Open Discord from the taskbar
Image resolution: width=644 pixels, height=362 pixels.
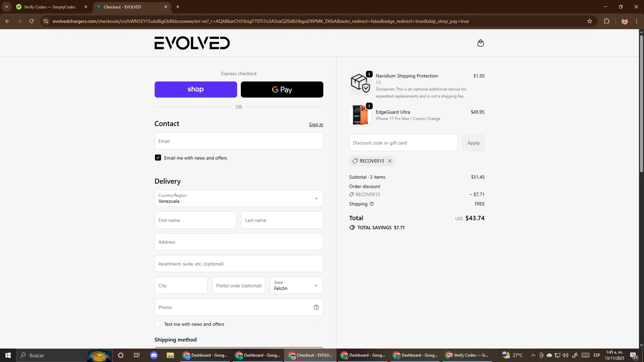[x=154, y=355]
